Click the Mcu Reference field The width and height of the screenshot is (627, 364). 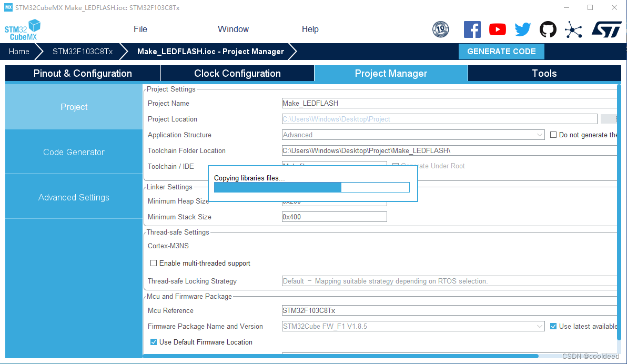pyautogui.click(x=449, y=310)
